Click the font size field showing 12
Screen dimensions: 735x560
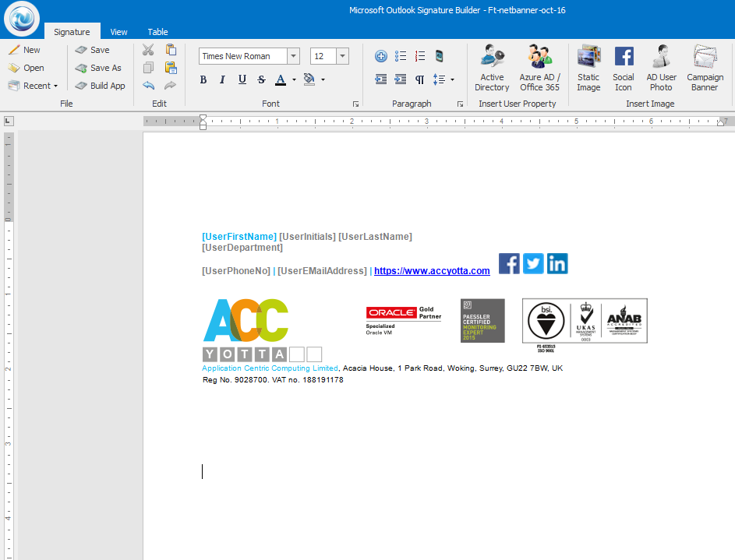click(323, 56)
